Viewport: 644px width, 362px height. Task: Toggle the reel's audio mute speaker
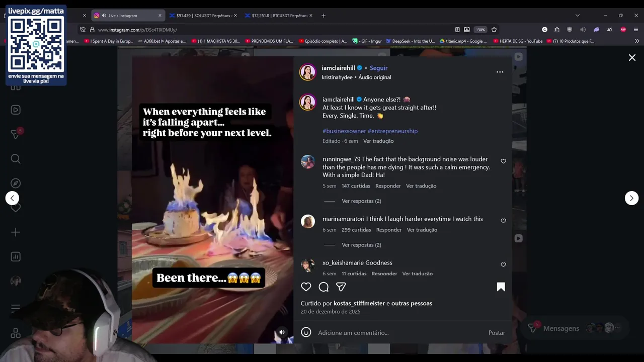pos(282,332)
